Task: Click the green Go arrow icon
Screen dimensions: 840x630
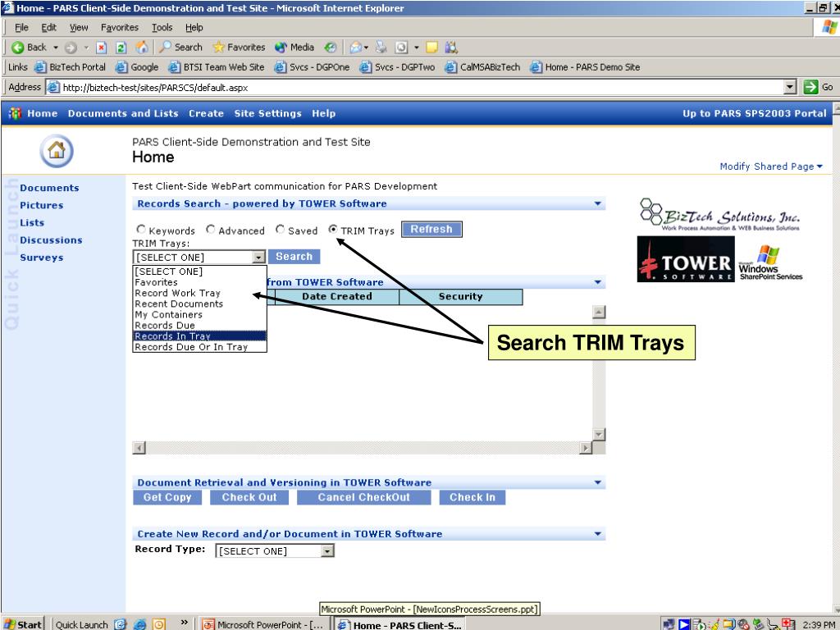Action: coord(811,87)
